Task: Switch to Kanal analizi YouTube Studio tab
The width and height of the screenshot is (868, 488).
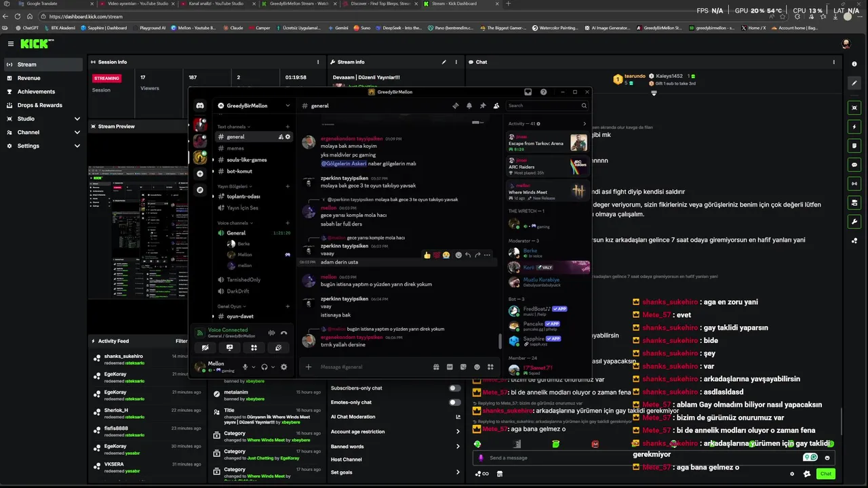Action: click(218, 3)
